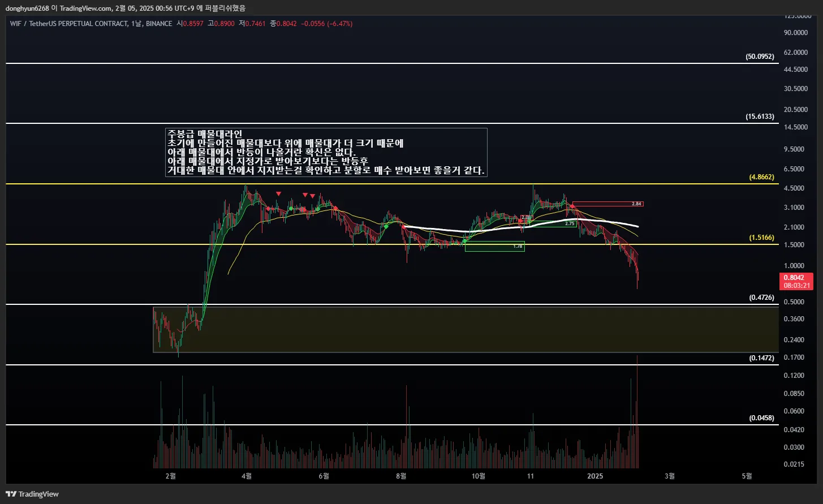
Task: Click the first line 주봉급 매물대라인 of note
Action: (205, 134)
